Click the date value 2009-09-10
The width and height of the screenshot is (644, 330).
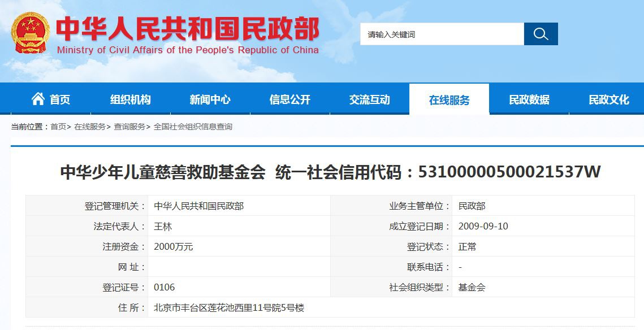pos(483,226)
